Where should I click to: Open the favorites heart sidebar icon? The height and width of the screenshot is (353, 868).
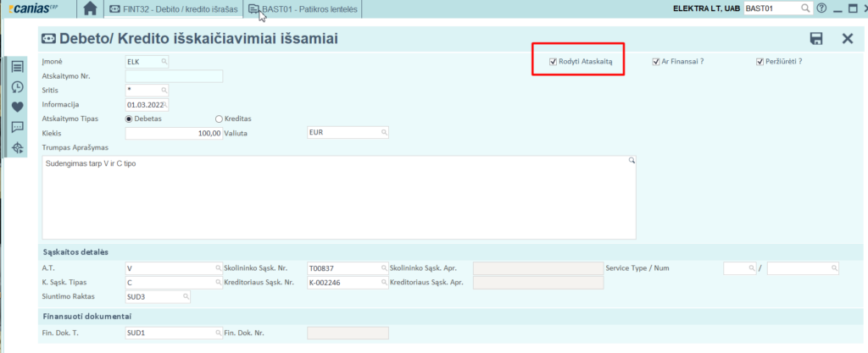(17, 108)
